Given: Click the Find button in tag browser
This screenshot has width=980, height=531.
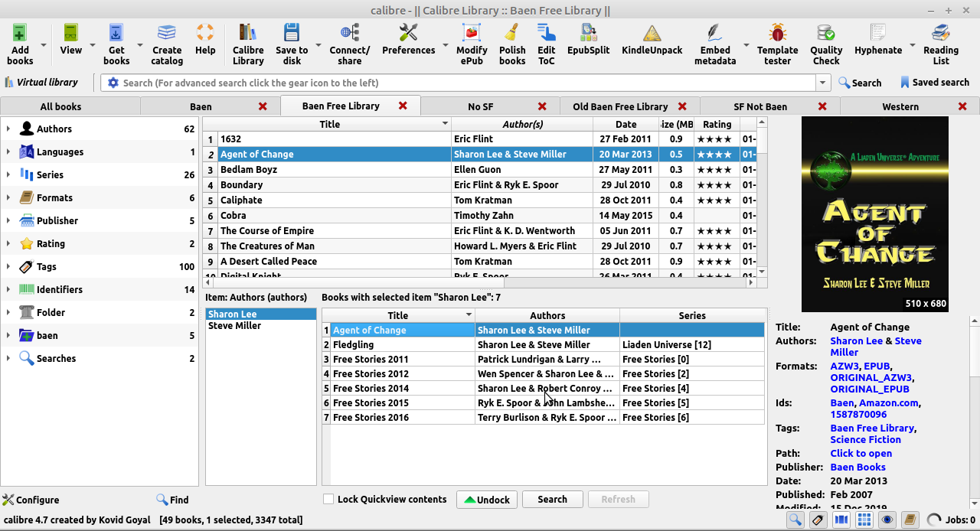Looking at the screenshot, I should [x=172, y=500].
